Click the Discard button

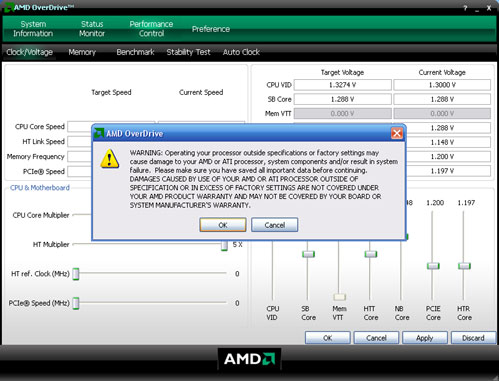(x=473, y=338)
